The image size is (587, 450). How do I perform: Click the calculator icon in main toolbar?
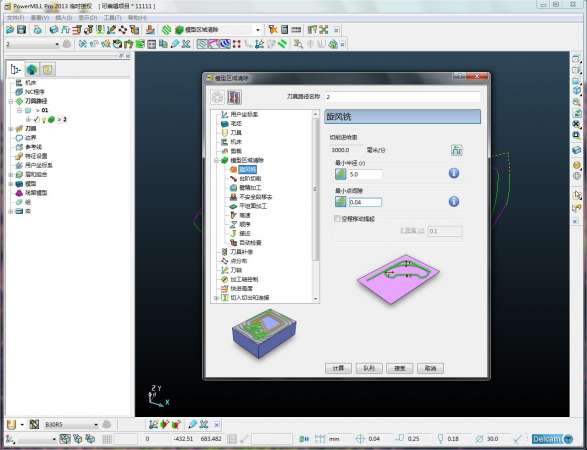tap(285, 30)
